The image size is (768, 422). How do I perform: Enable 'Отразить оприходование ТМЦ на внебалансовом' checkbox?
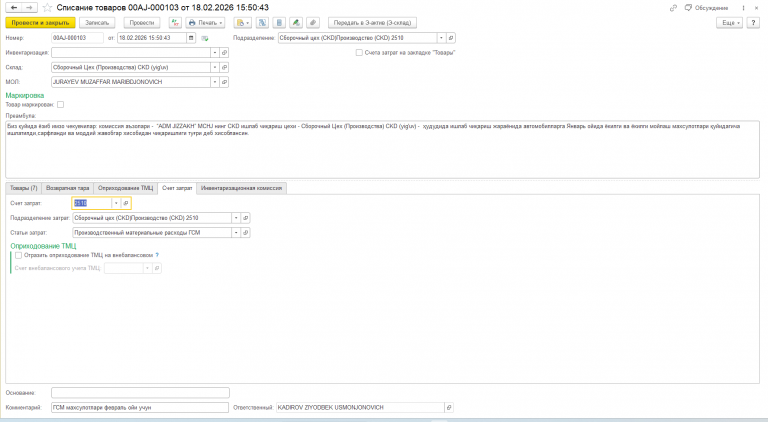[19, 255]
